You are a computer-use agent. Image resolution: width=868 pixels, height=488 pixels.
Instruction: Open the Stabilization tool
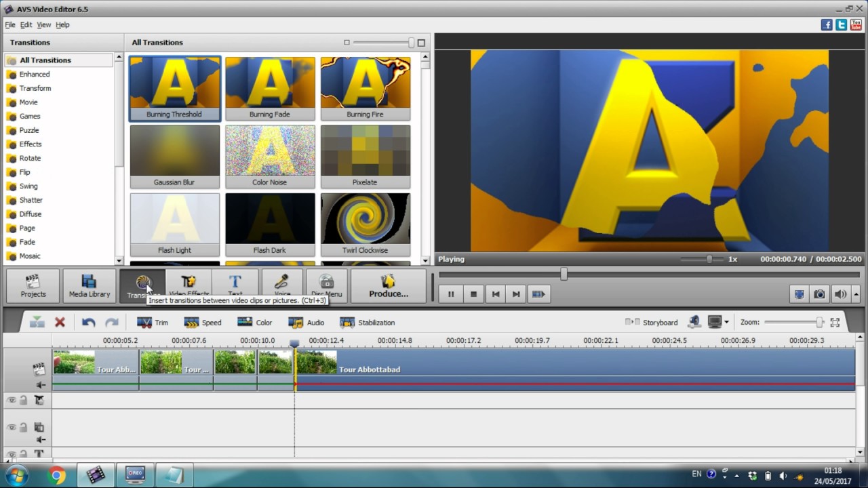click(367, 323)
